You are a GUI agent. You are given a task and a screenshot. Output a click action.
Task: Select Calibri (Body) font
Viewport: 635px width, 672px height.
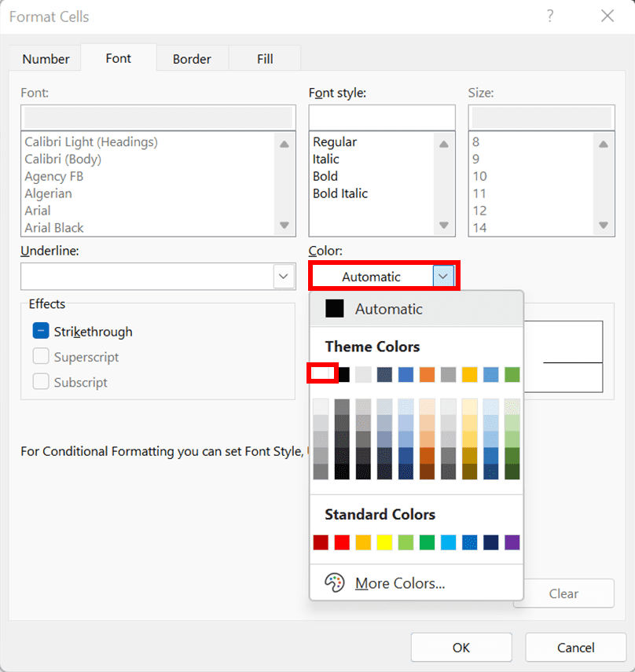[63, 159]
